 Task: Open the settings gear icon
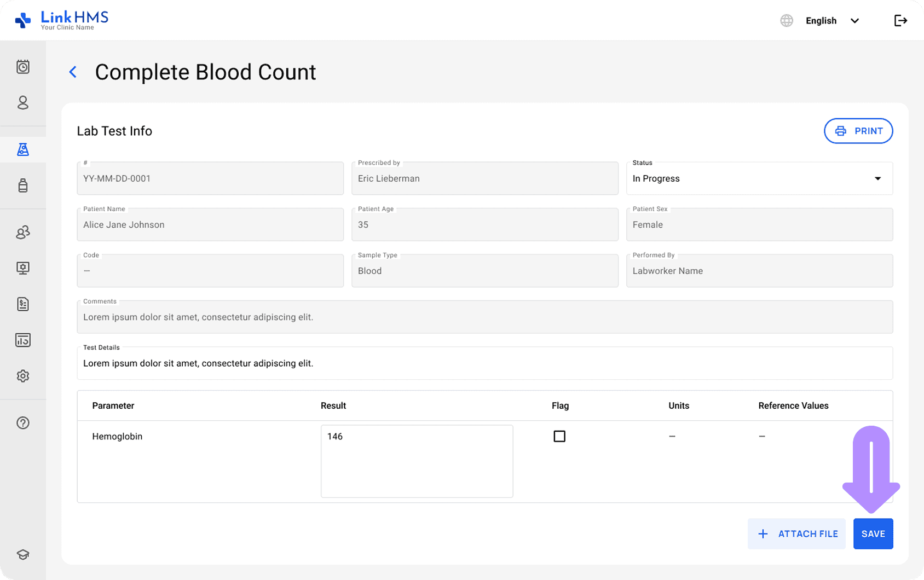pos(22,376)
